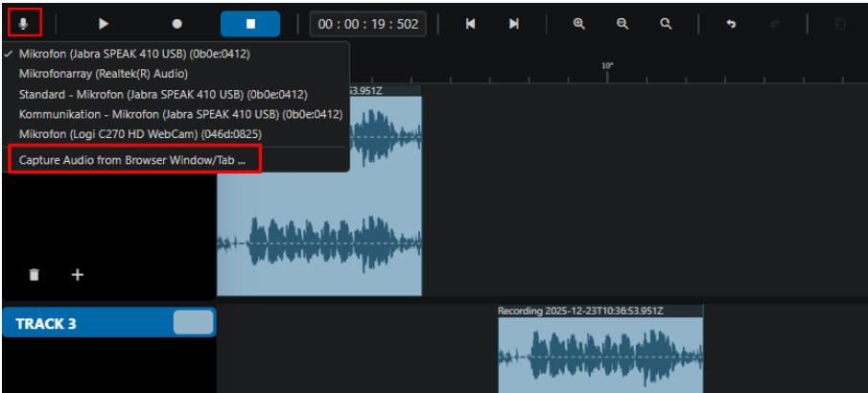This screenshot has width=868, height=393.
Task: Start playback with the play button
Action: 103,24
